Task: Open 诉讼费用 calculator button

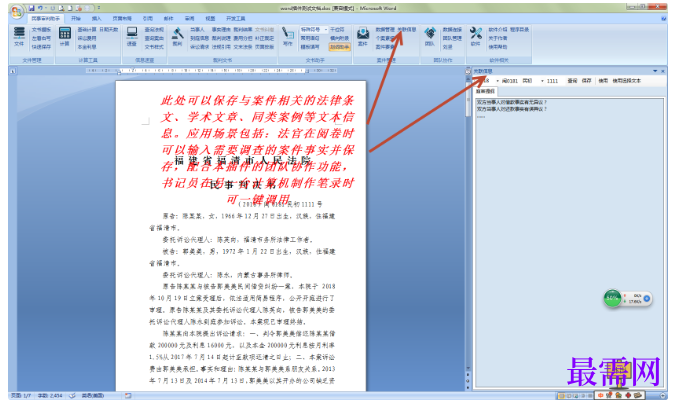Action: coord(87,38)
